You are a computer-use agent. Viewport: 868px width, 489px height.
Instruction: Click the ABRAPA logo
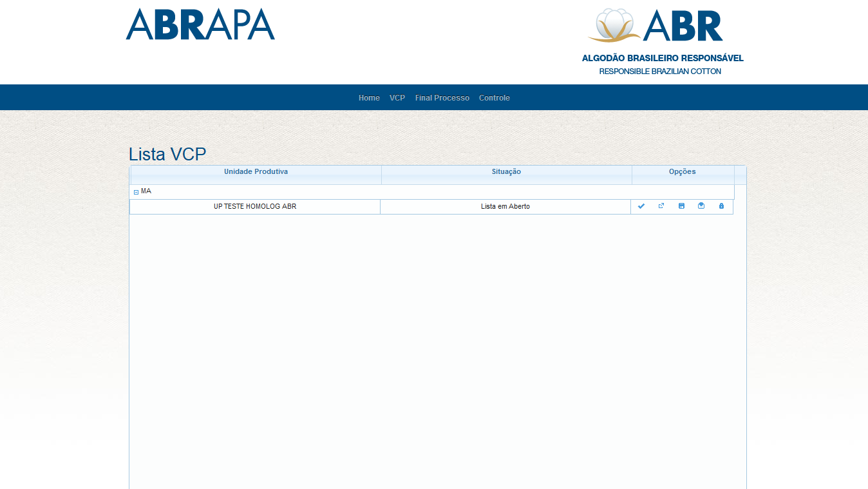200,24
